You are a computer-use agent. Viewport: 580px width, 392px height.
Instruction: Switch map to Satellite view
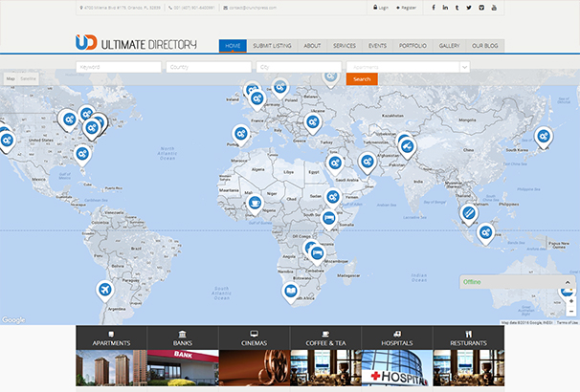(29, 78)
